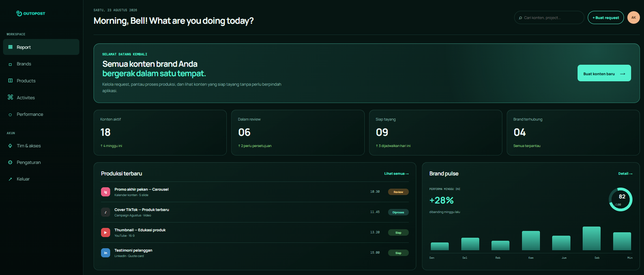Click the 82/100 score ring
Screen dimensions: 644x275
point(621,199)
